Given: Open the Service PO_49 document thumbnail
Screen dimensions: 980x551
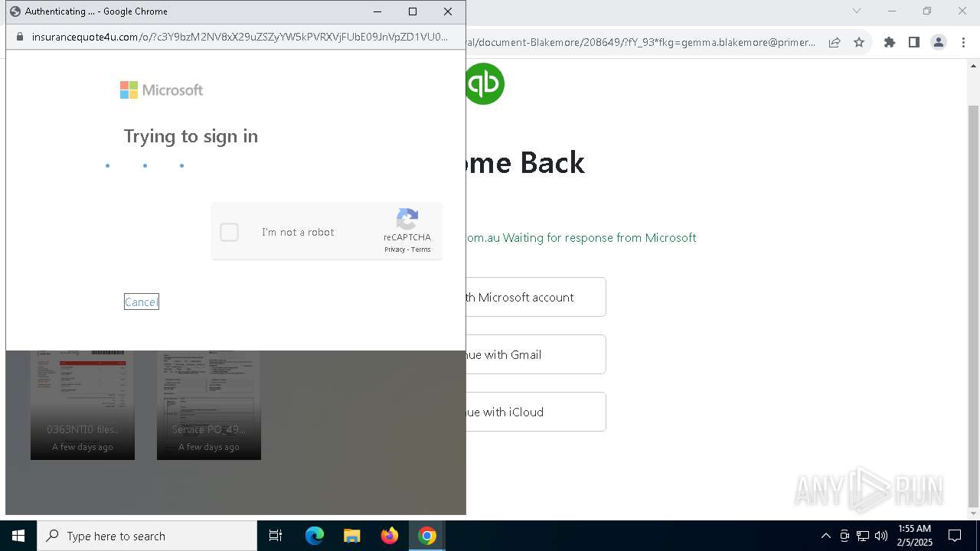Looking at the screenshot, I should point(209,405).
